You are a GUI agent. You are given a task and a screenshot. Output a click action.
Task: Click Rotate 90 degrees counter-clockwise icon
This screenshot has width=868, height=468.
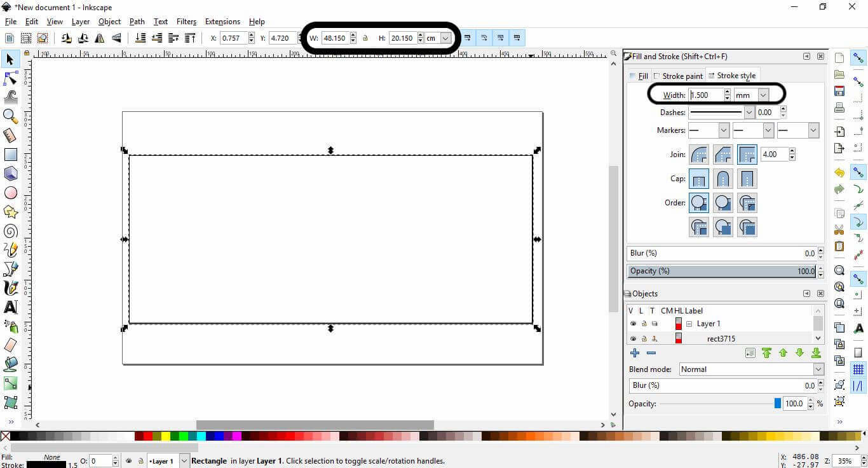(x=66, y=38)
